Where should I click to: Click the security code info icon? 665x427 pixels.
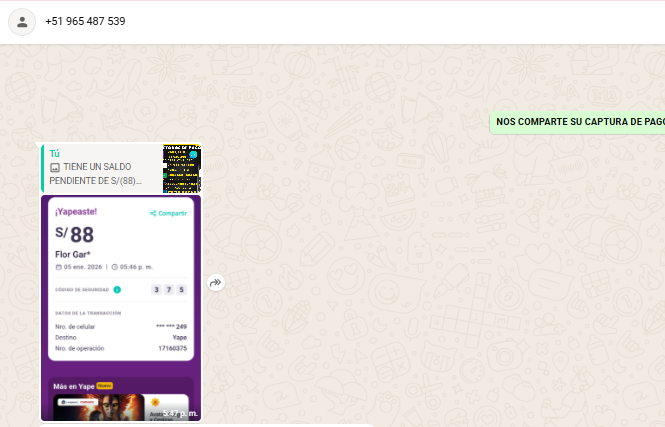click(x=117, y=290)
